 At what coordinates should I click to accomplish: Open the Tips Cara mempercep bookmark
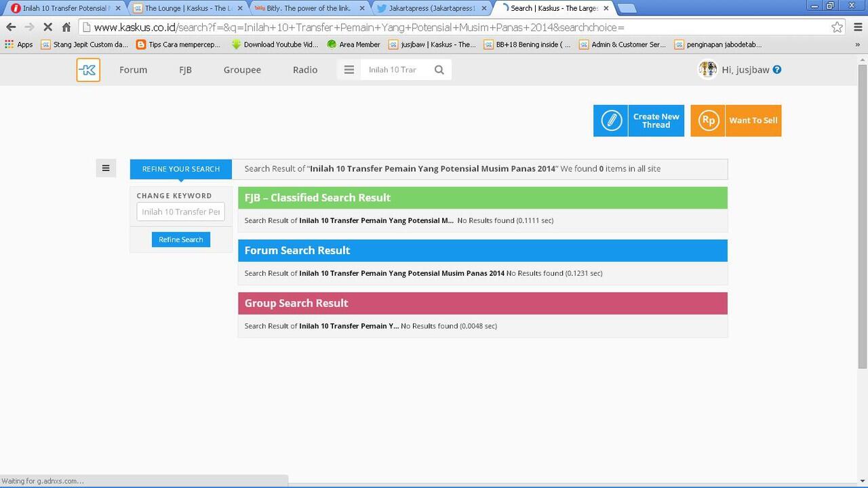point(178,45)
